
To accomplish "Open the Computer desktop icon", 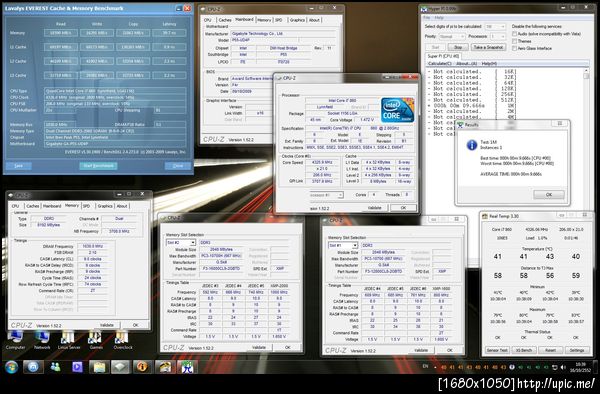I will 15,340.
